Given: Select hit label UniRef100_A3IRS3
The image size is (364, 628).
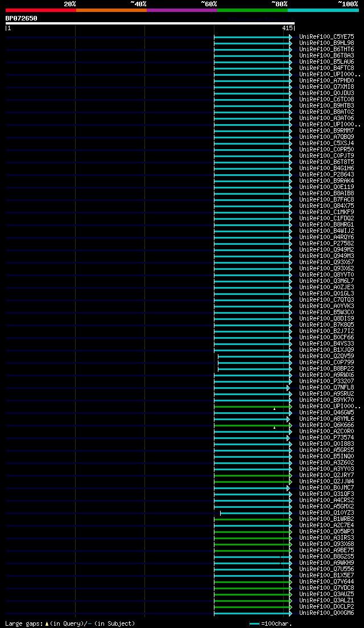Looking at the screenshot, I should [326, 537].
